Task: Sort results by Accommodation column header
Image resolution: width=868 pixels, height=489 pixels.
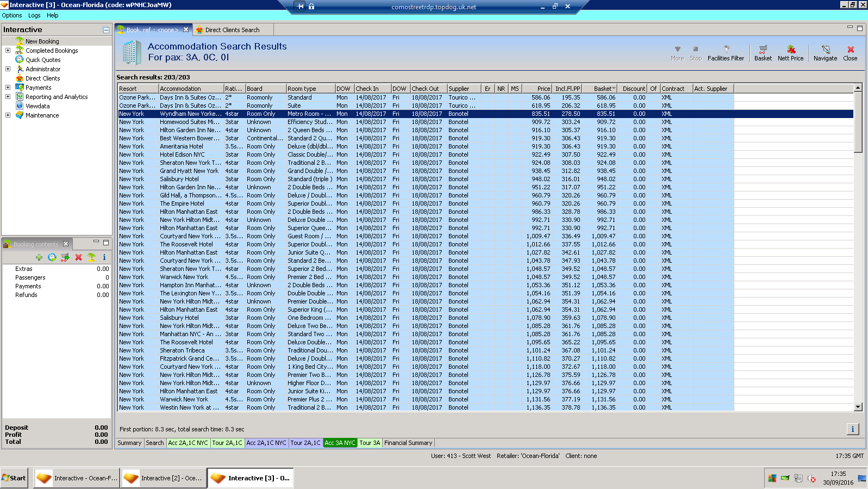Action: coord(191,89)
